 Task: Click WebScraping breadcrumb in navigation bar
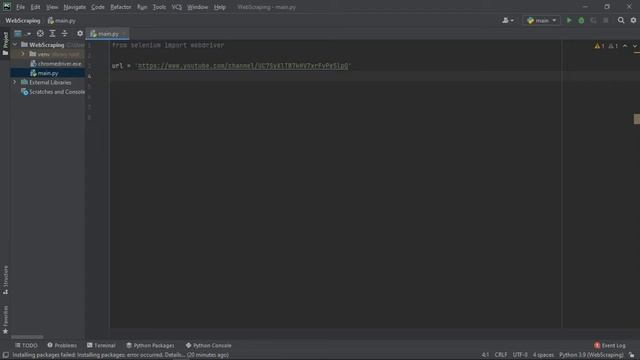23,20
